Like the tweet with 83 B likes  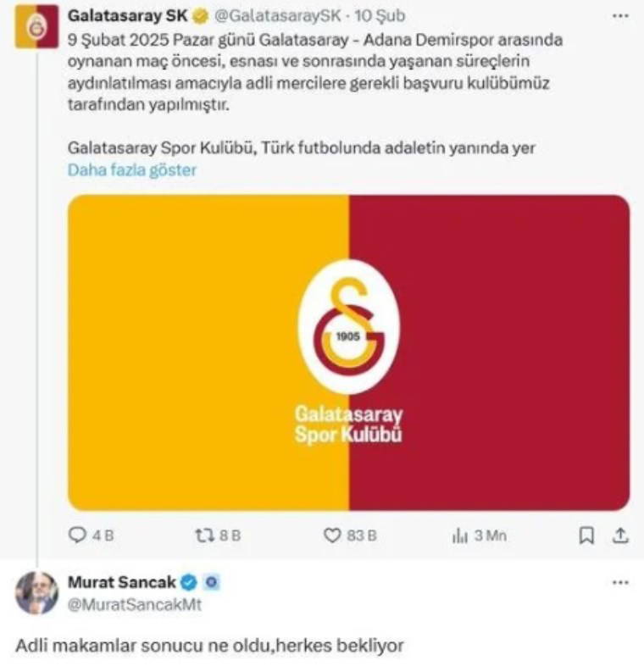tap(333, 535)
